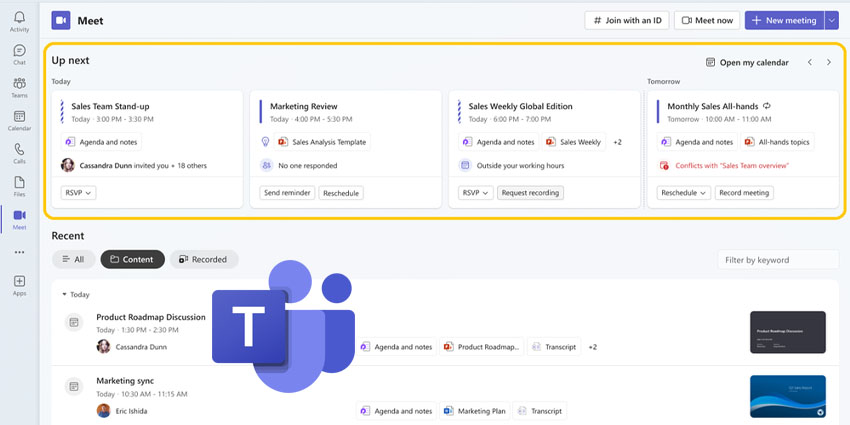Open the Sales Team Stand-up meeting title

tap(111, 106)
